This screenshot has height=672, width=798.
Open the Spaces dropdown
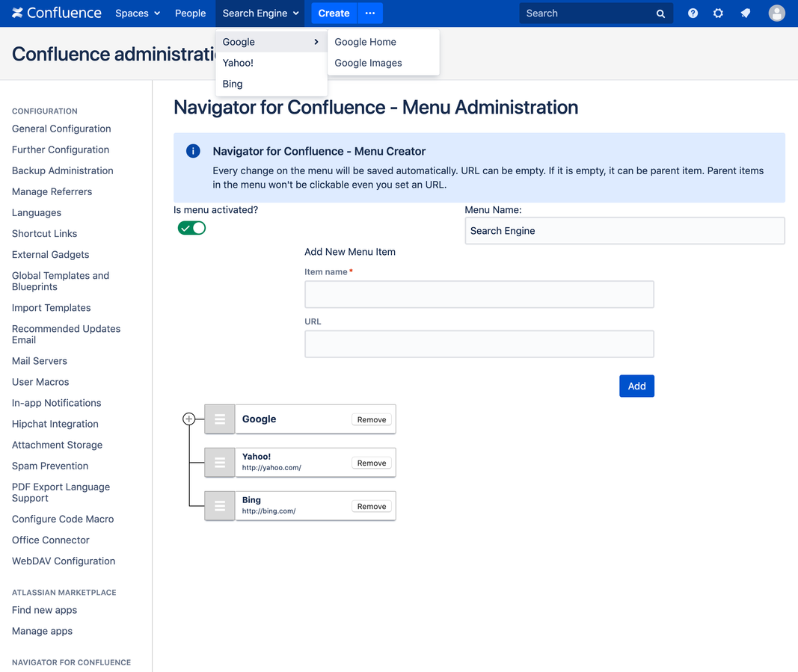coord(138,13)
